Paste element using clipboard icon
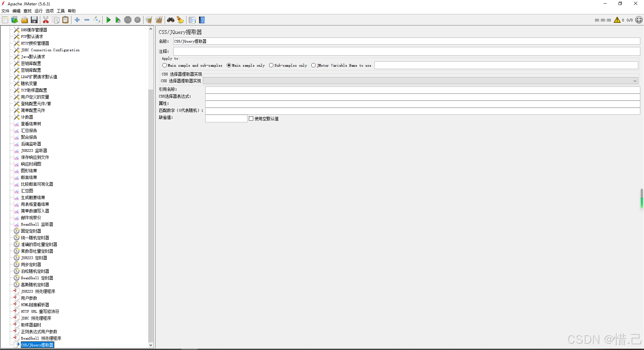Image resolution: width=644 pixels, height=350 pixels. click(66, 20)
